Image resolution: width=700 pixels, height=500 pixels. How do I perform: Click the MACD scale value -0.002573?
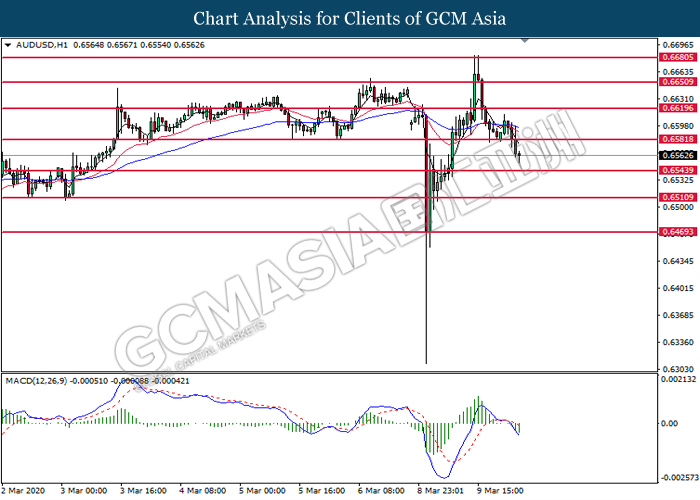pos(678,478)
